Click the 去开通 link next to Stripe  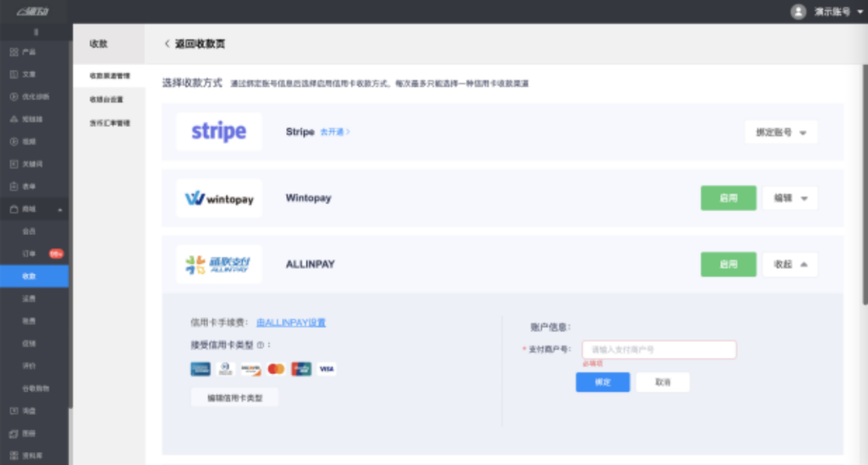335,132
